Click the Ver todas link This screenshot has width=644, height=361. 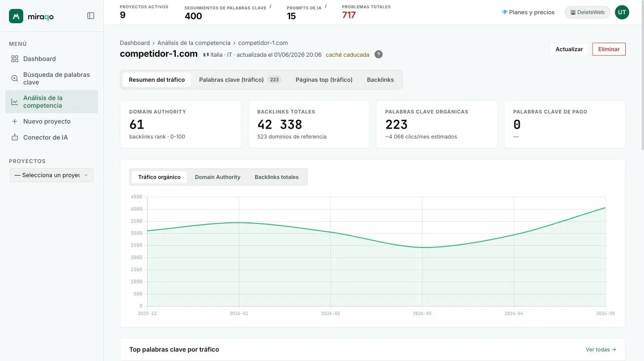[601, 349]
